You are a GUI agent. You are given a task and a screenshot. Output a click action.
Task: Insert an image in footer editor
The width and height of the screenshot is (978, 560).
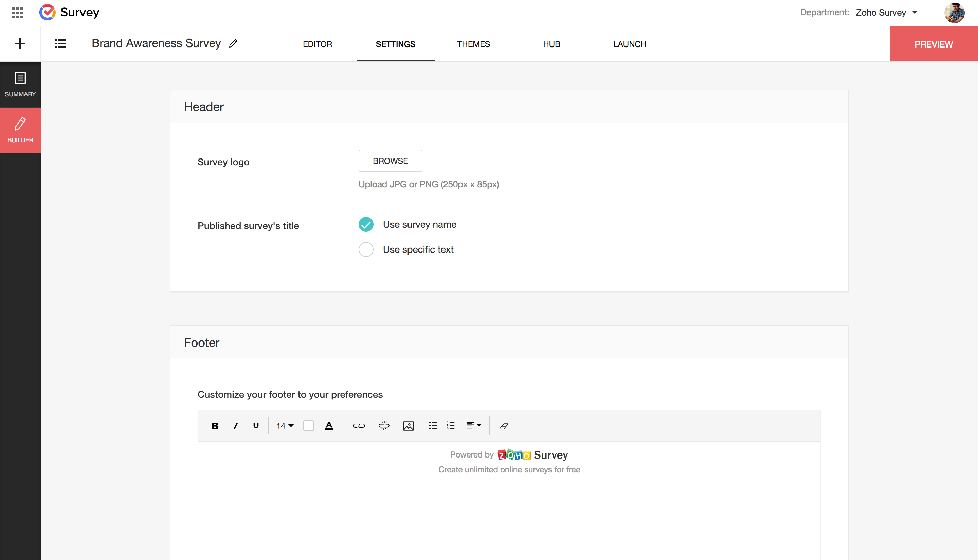tap(409, 426)
